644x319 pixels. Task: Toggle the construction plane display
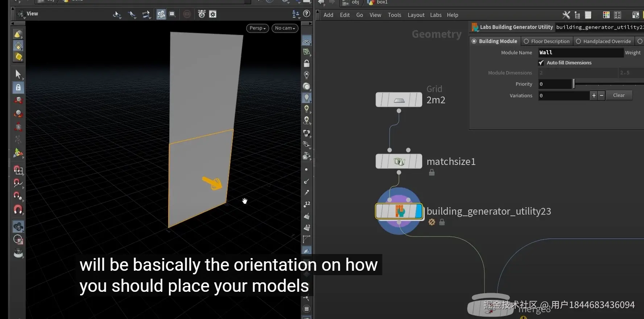point(307,52)
